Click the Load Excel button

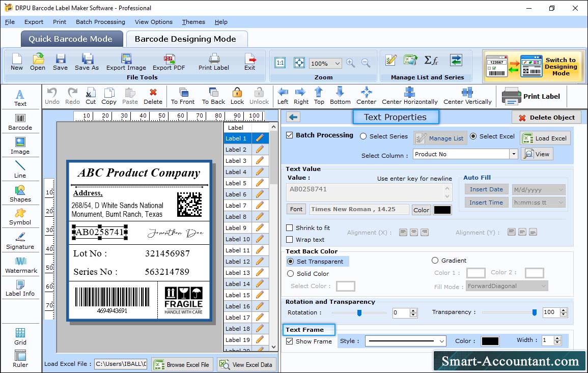coord(545,138)
